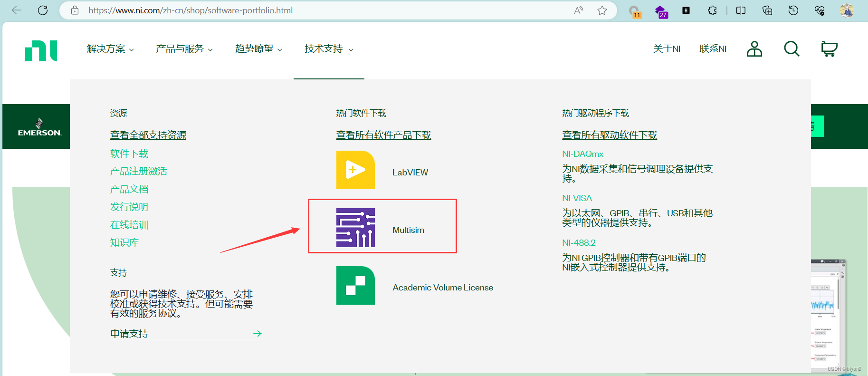Viewport: 868px width, 376px height.
Task: Expand the 解决方案 menu
Action: pyautogui.click(x=111, y=49)
